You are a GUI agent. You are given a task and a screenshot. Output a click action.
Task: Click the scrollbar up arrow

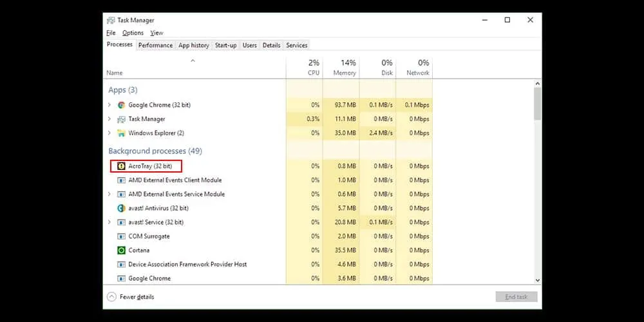(538, 84)
